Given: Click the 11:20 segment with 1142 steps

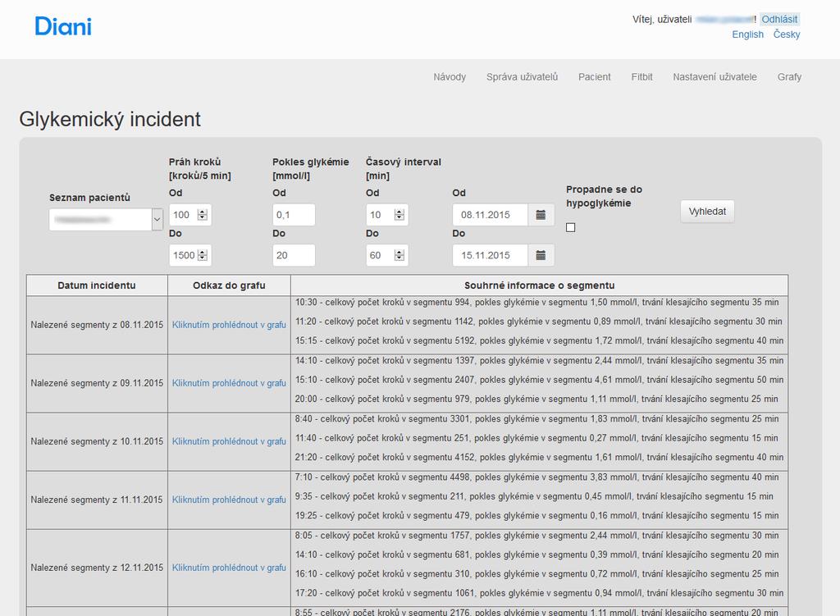Looking at the screenshot, I should click(538, 322).
